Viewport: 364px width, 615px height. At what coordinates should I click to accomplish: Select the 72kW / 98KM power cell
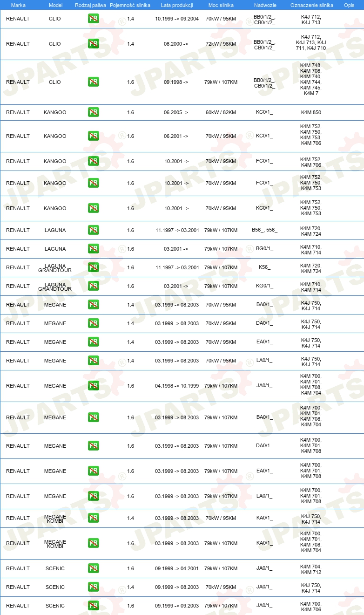(x=221, y=44)
